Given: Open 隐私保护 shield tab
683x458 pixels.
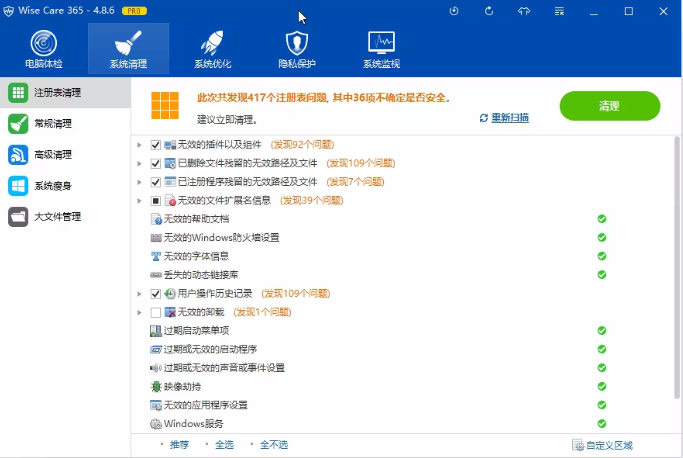Looking at the screenshot, I should click(297, 49).
